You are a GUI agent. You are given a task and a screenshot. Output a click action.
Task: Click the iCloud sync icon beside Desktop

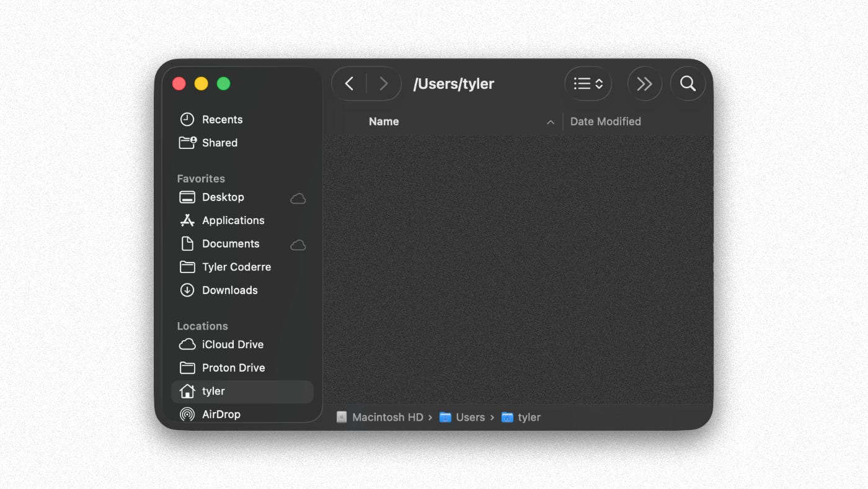click(x=298, y=198)
